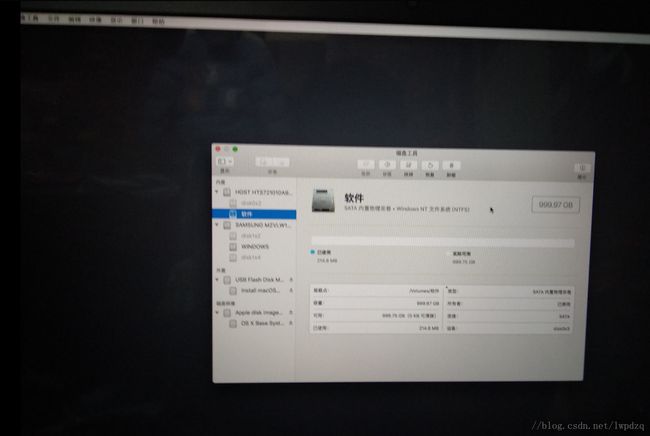Screen dimensions: 650x436
Task: Open the 窗口 menu in menu bar
Action: 137,21
